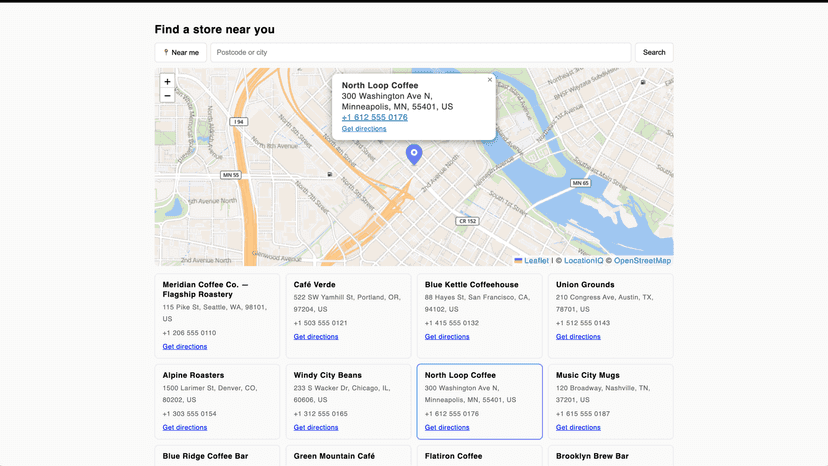
Task: Click phone number +1 512 555 0143
Action: [582, 323]
